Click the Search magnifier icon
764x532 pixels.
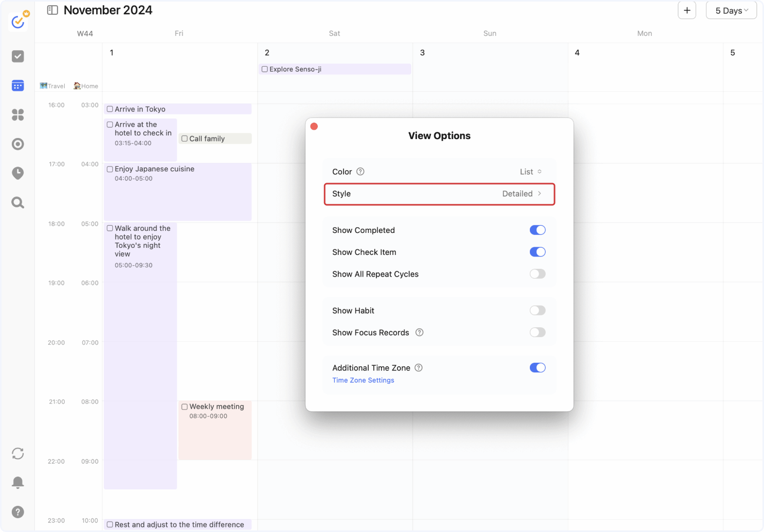[18, 203]
